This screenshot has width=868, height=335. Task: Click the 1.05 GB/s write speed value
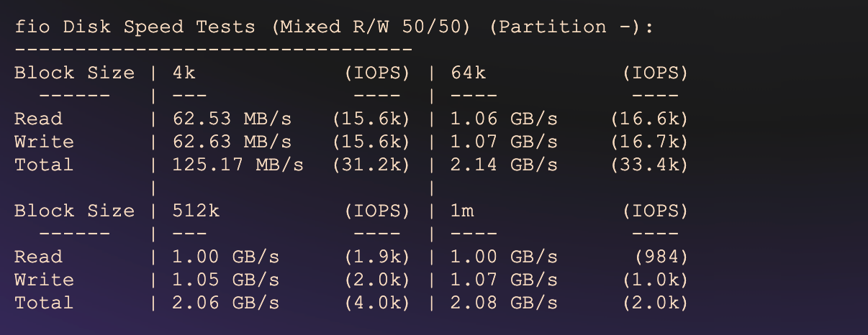click(226, 280)
